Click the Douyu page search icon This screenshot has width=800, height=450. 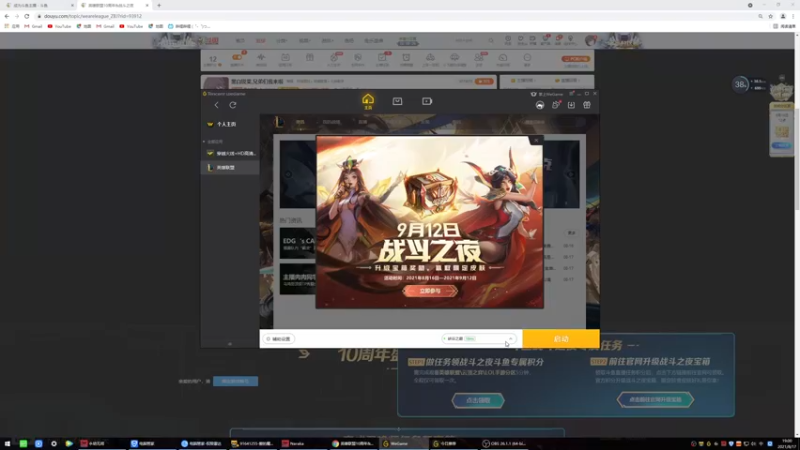point(491,40)
